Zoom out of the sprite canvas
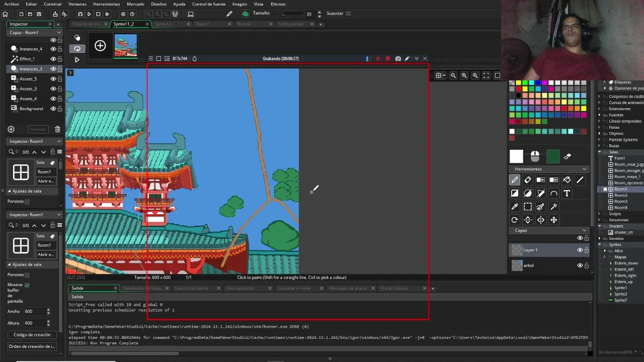Image resolution: width=644 pixels, height=362 pixels. click(x=453, y=75)
